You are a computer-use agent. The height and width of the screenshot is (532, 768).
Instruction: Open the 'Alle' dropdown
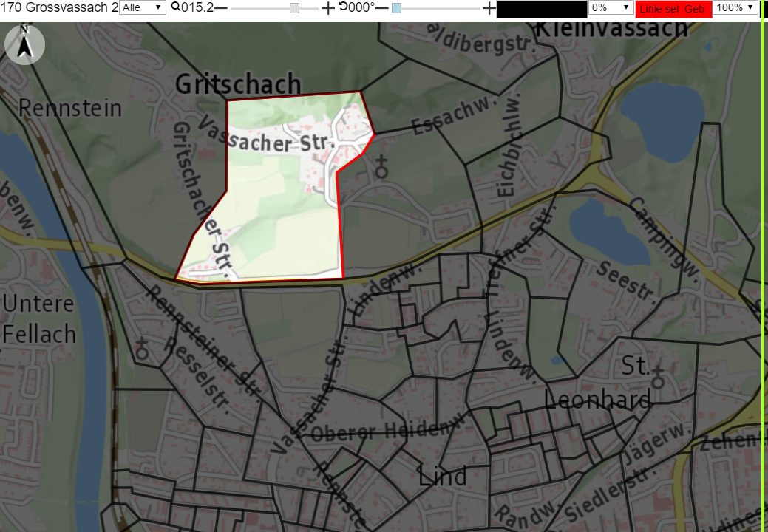pyautogui.click(x=143, y=7)
